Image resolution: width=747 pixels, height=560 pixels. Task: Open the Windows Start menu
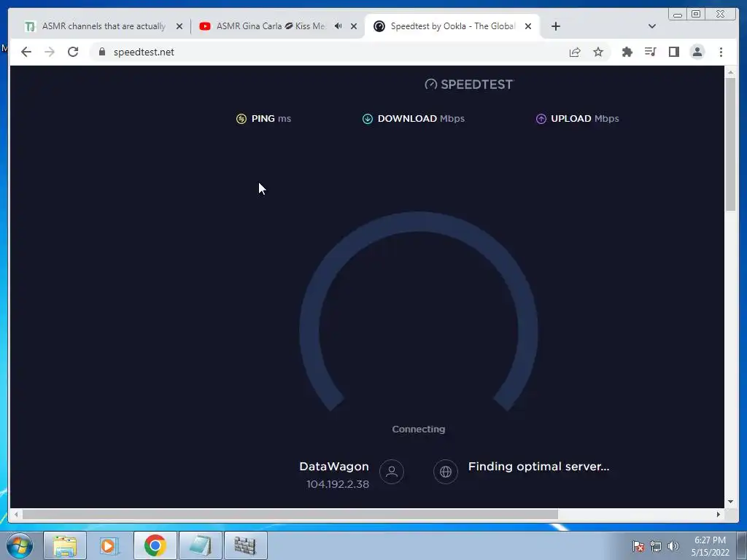pyautogui.click(x=20, y=545)
